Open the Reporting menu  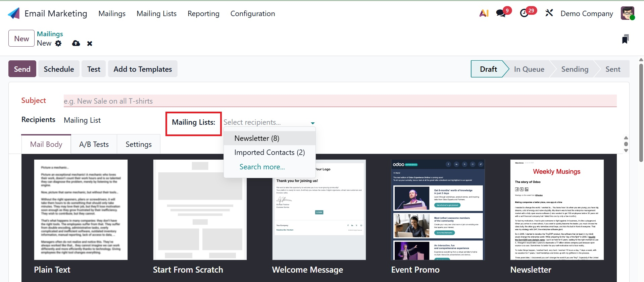[x=203, y=14]
